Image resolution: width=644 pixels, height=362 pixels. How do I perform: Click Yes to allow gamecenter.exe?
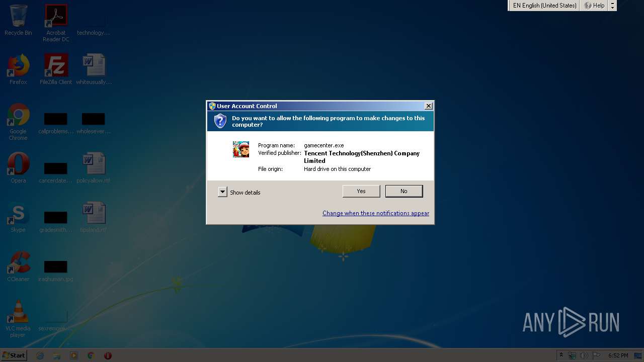tap(361, 191)
